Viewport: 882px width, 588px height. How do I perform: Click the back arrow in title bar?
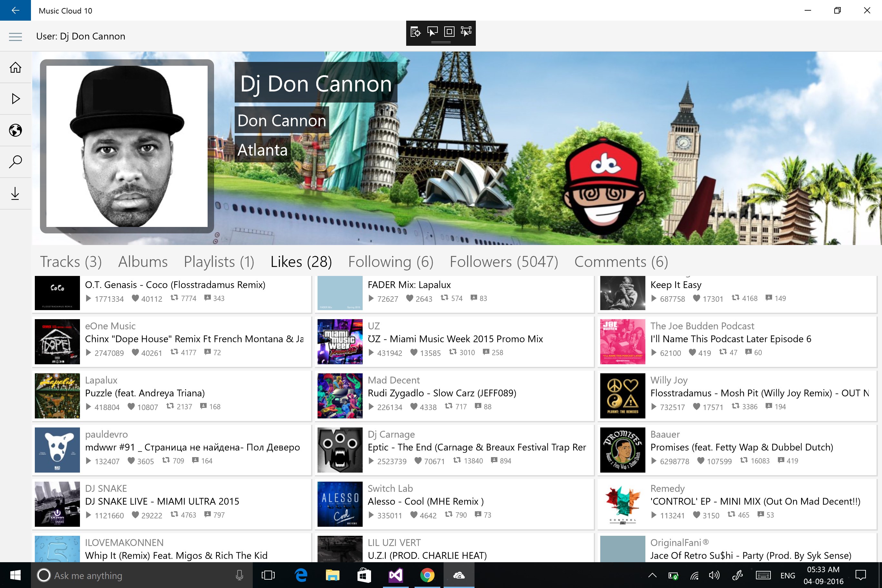pos(15,10)
